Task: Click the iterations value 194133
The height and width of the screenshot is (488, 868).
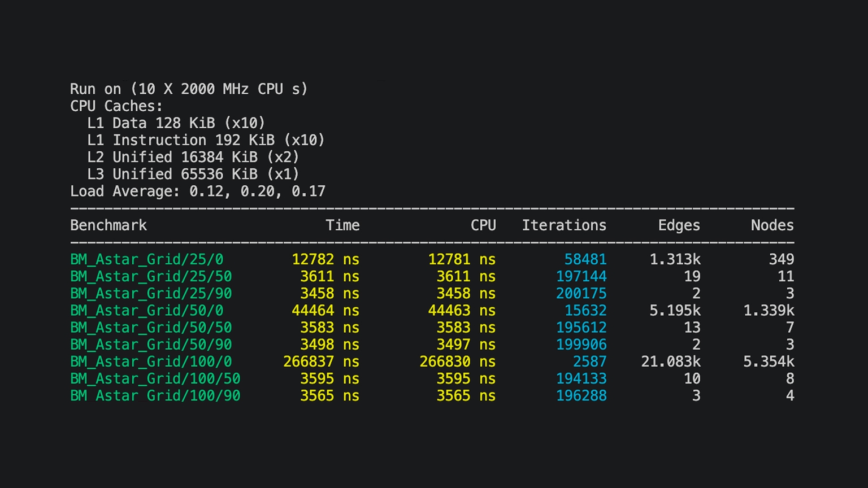Action: [581, 378]
